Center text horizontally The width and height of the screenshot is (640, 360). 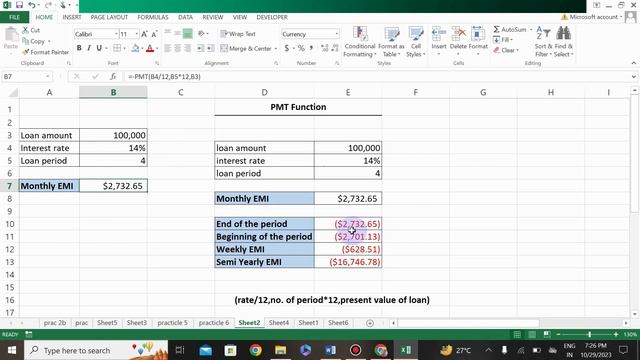[178, 48]
